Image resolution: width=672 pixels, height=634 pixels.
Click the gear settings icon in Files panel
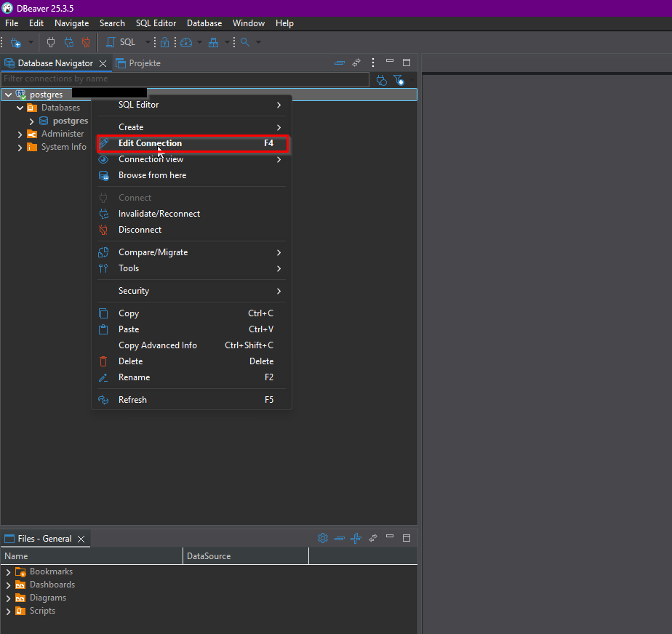pyautogui.click(x=323, y=538)
